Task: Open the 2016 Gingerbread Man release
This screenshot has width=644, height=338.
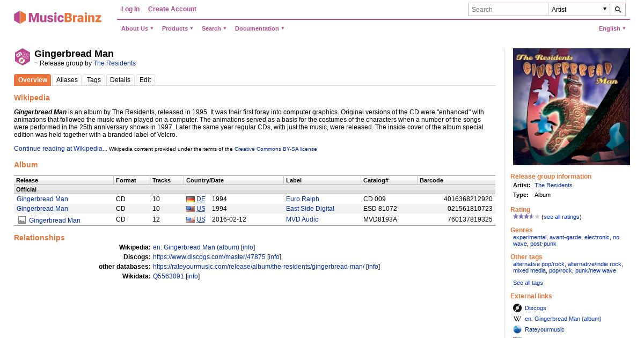Action: pyautogui.click(x=55, y=221)
